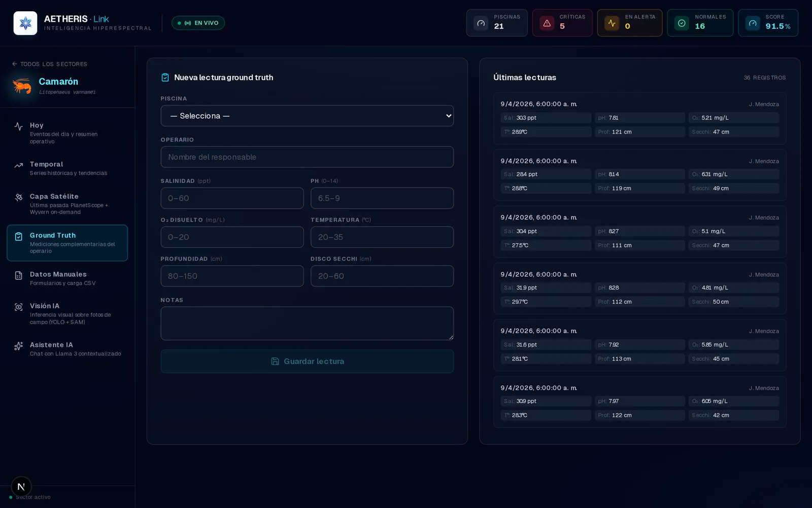812x508 pixels.
Task: Click the reading with Sal 30.3 ppt
Action: click(x=640, y=118)
